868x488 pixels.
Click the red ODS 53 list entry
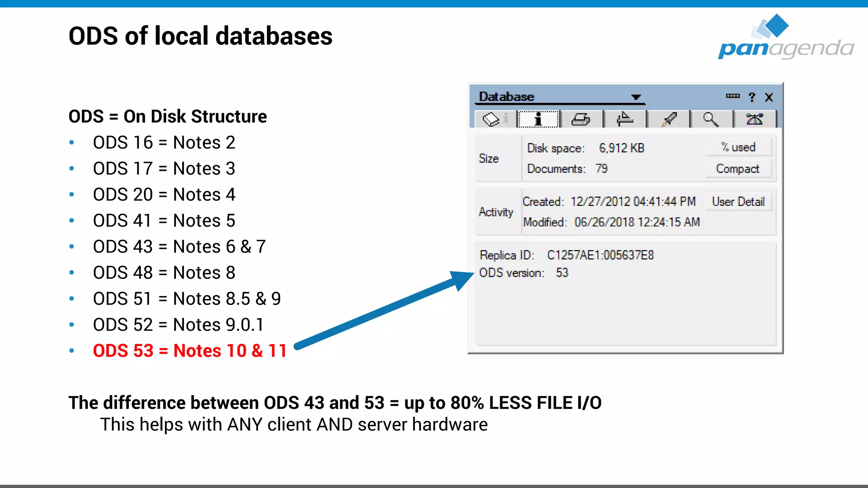(x=190, y=351)
